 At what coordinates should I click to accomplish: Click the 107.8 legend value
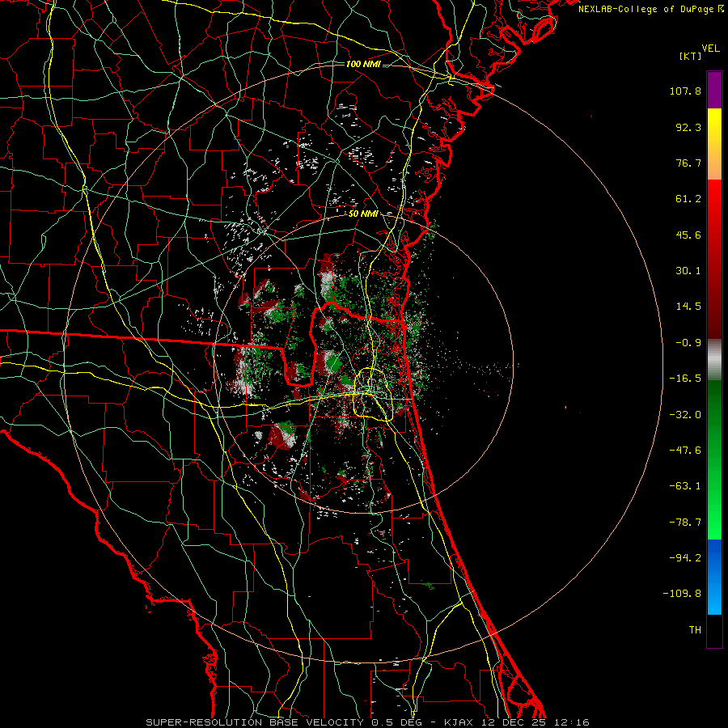[685, 91]
